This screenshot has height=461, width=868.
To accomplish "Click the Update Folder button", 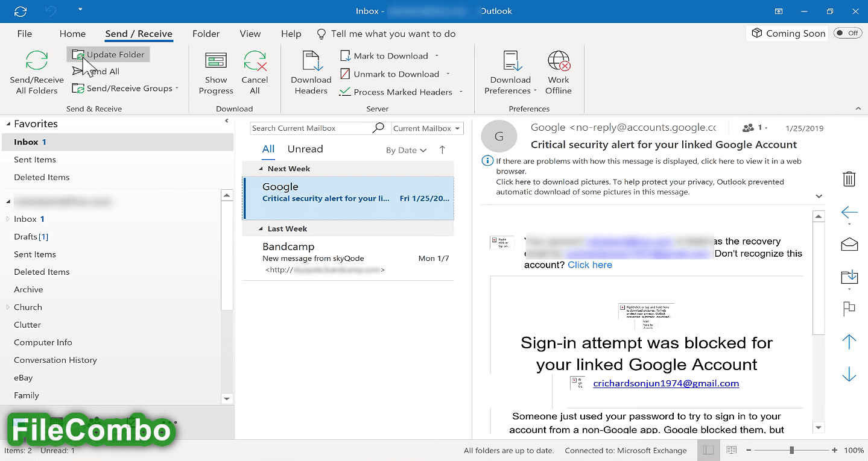I will (108, 54).
